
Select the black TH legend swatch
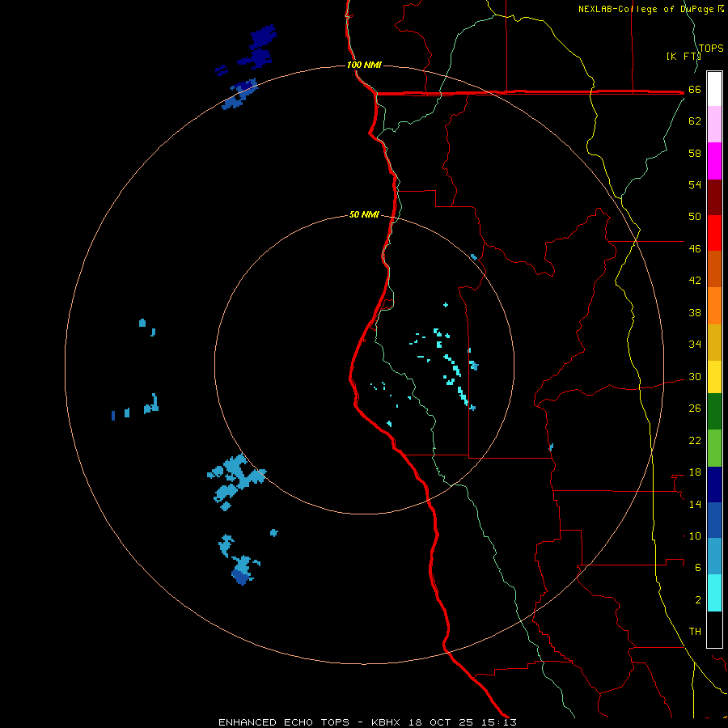tap(714, 629)
